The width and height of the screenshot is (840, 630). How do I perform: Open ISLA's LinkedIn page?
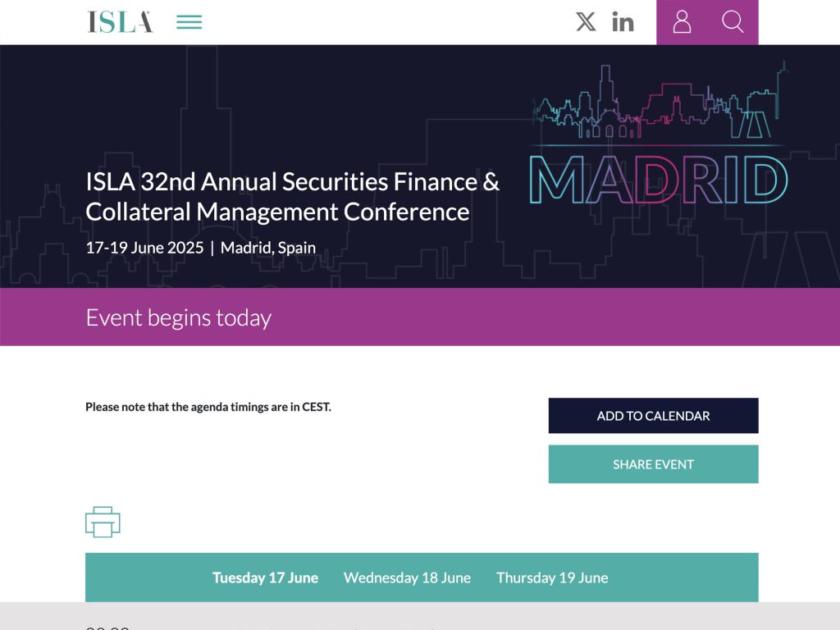[623, 22]
